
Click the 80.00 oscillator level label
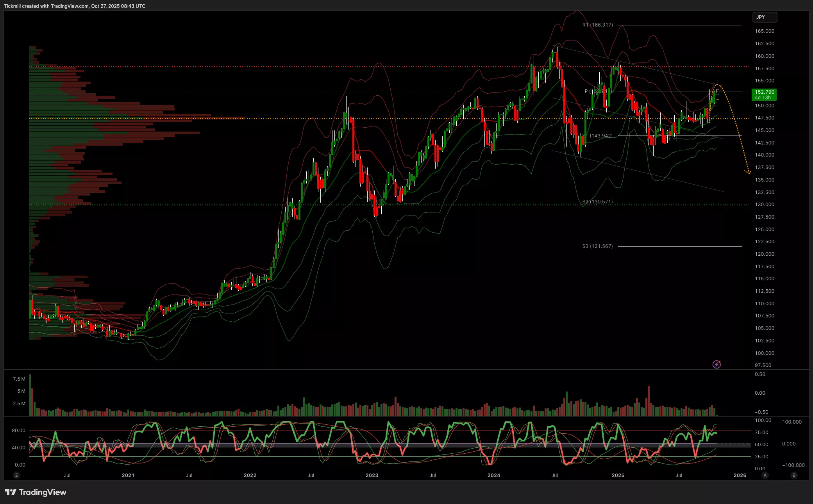(18, 431)
